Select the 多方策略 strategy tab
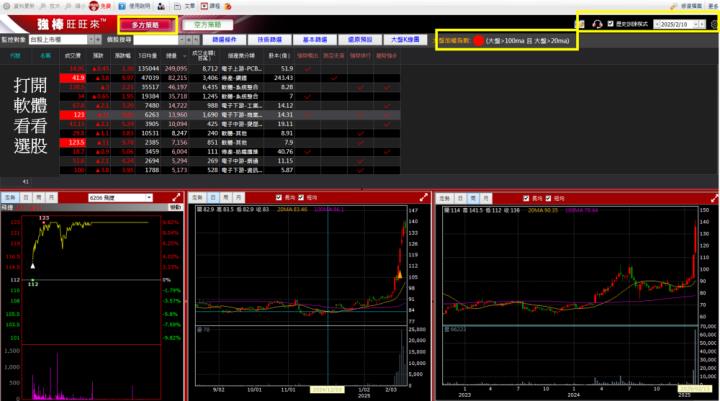Viewport: 720px width, 401px height. [146, 24]
